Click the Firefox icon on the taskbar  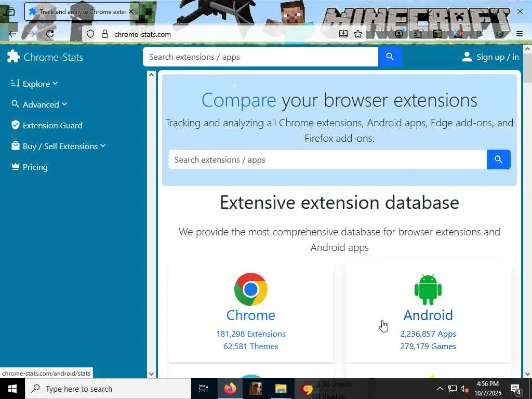pyautogui.click(x=230, y=389)
